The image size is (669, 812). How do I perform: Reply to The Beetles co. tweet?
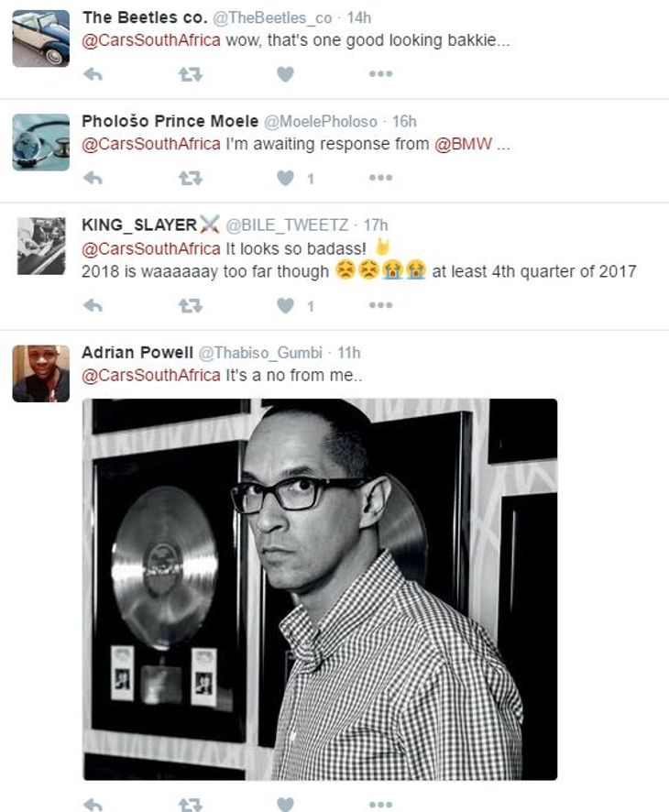point(93,74)
